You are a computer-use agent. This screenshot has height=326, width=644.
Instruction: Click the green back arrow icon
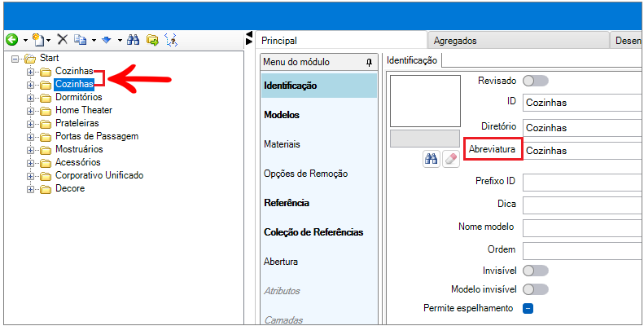point(12,40)
